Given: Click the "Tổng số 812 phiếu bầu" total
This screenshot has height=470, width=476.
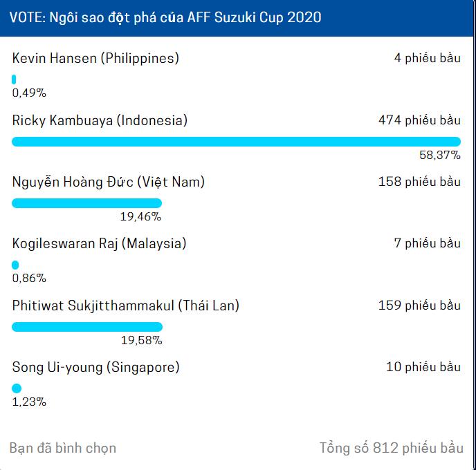Looking at the screenshot, I should pyautogui.click(x=391, y=448).
